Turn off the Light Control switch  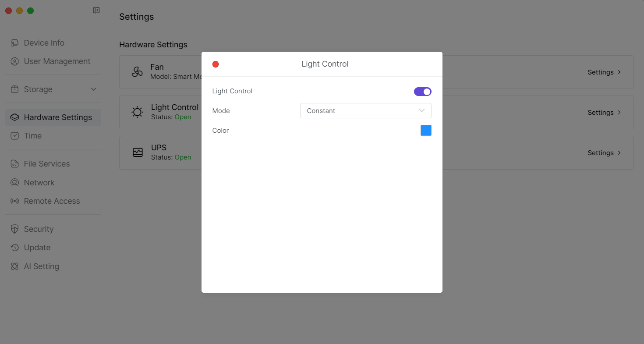422,92
